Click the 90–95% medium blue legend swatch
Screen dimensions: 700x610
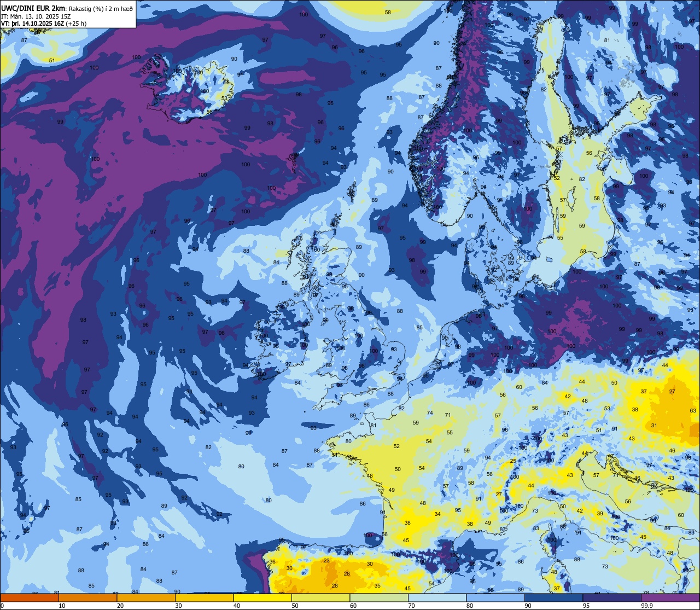coord(553,598)
